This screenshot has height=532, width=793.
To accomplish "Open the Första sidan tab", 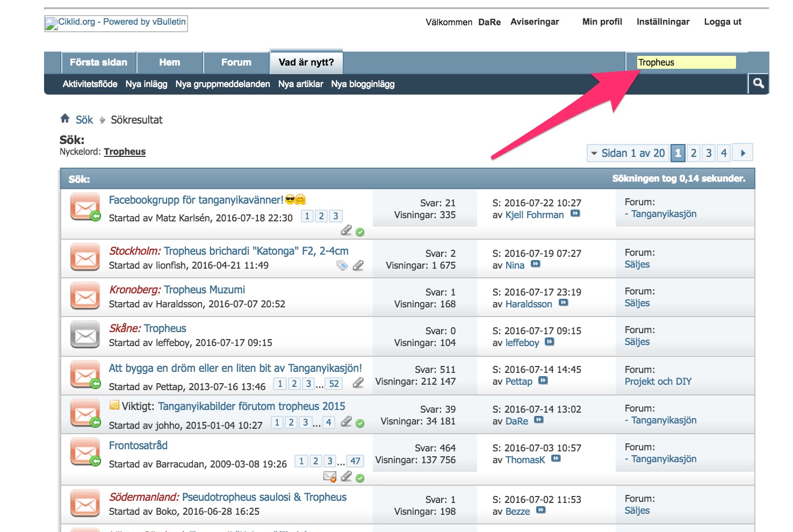I will (x=98, y=62).
